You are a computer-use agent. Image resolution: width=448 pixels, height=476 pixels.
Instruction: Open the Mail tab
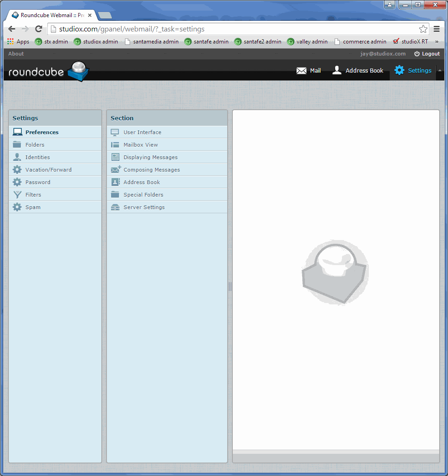[309, 71]
